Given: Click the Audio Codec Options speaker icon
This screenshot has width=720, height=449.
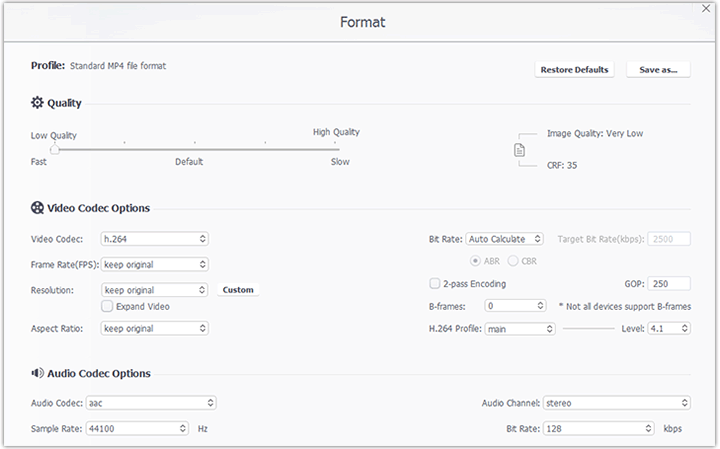Looking at the screenshot, I should [x=37, y=373].
